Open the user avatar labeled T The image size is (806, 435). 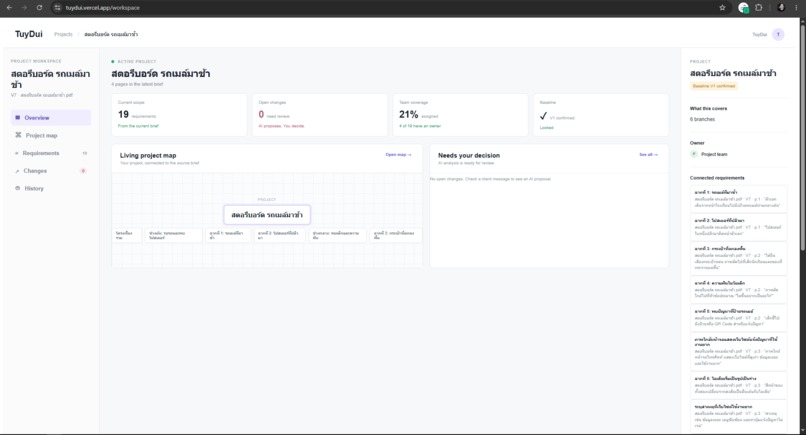click(778, 34)
